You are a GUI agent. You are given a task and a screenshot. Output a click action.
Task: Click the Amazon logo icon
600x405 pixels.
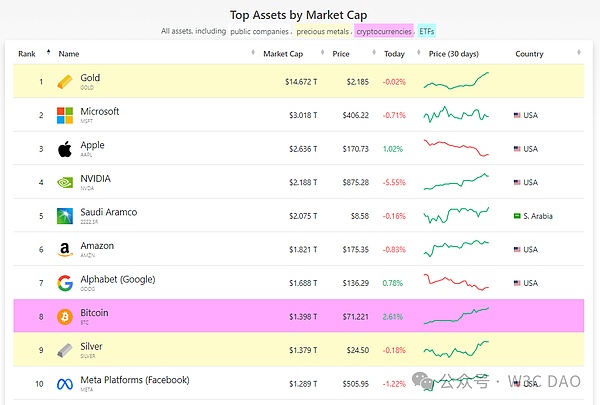click(64, 250)
